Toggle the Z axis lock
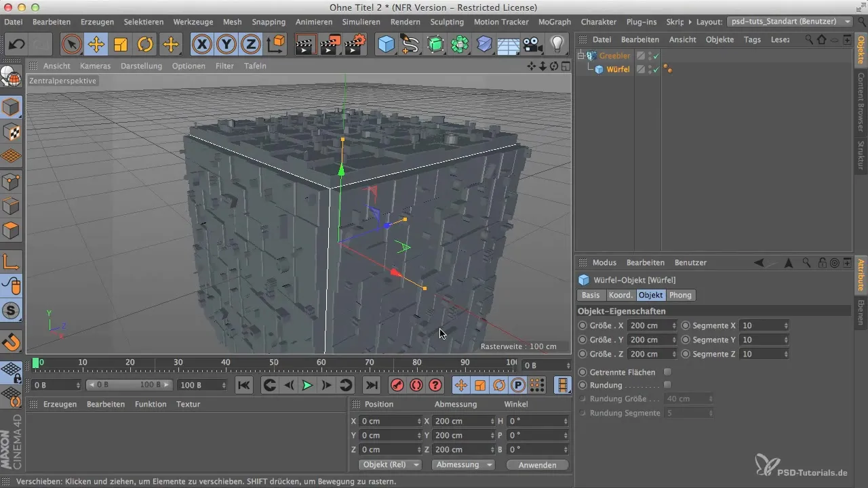Viewport: 868px width, 488px height. click(x=251, y=45)
